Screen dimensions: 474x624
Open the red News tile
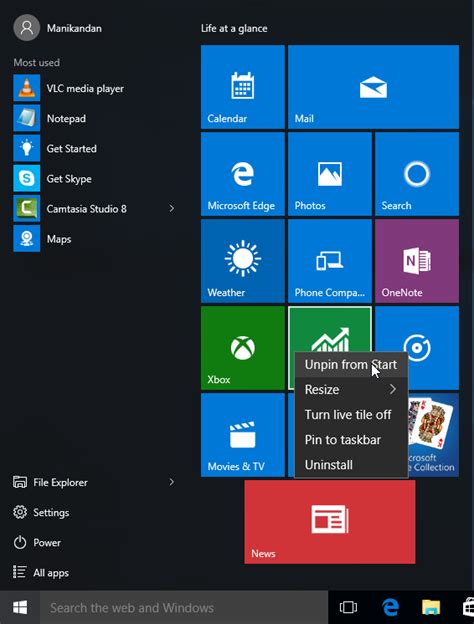coord(330,522)
